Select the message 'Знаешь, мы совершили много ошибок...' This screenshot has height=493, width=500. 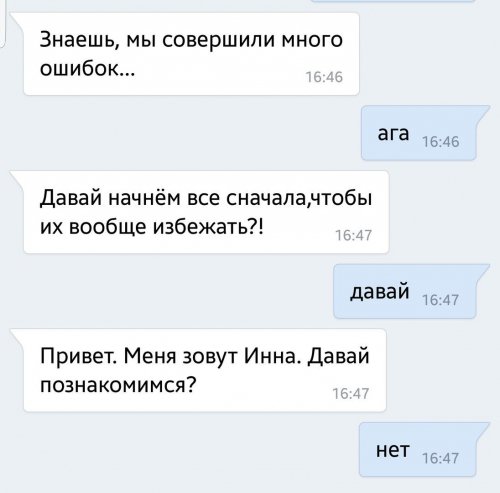click(x=191, y=54)
